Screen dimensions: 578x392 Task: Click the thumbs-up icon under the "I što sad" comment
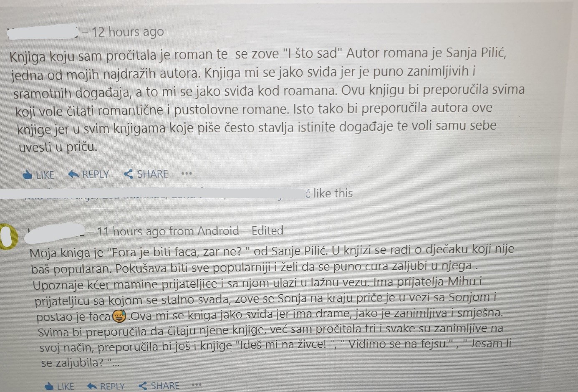click(x=28, y=175)
